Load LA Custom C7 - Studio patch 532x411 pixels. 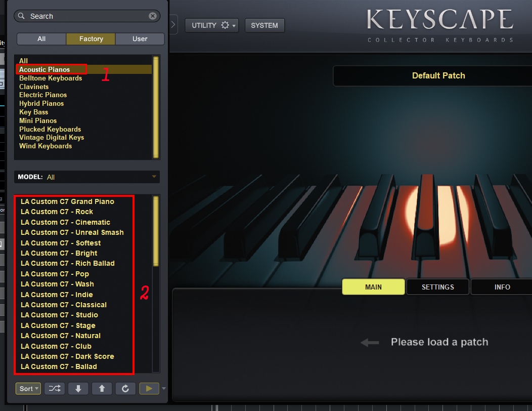59,315
